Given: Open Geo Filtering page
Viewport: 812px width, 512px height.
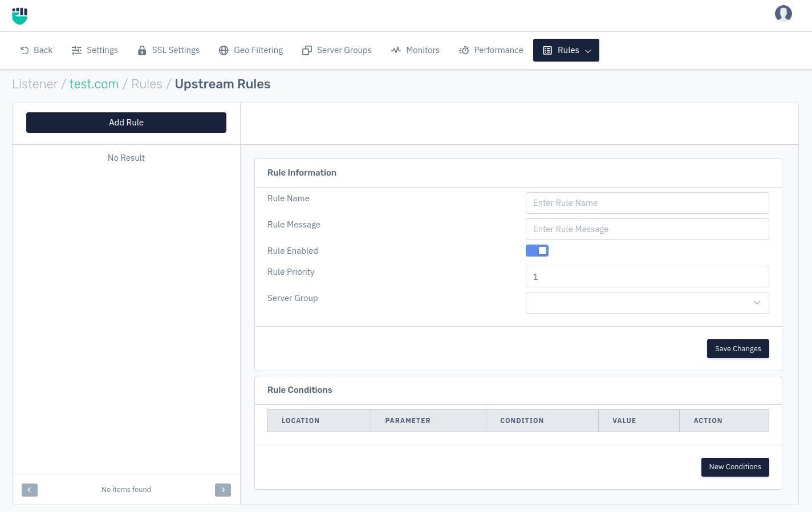Looking at the screenshot, I should coord(251,50).
